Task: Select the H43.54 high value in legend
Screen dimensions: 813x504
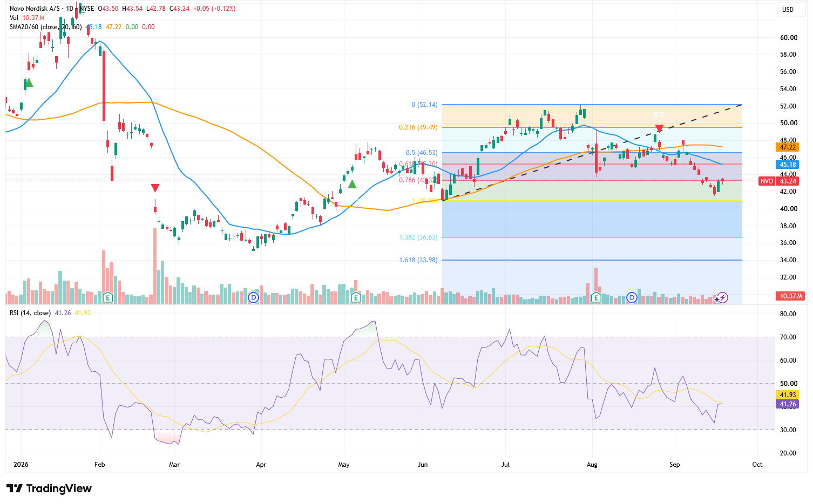Action: click(133, 9)
